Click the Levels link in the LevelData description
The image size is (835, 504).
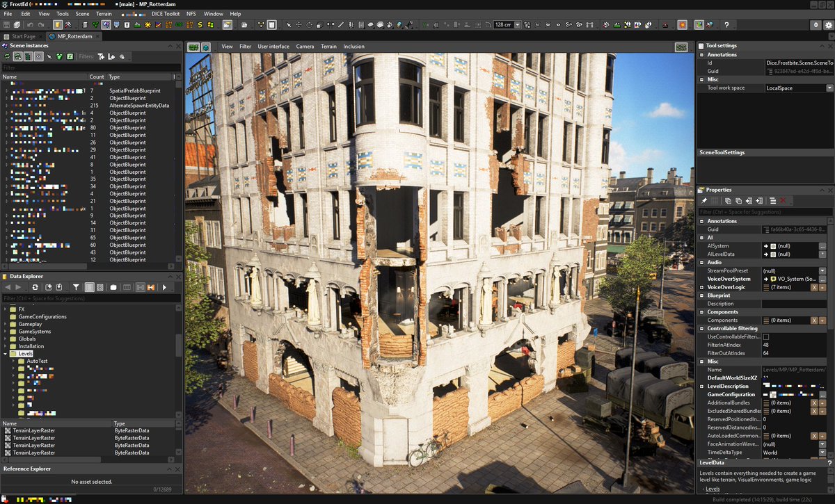click(713, 489)
